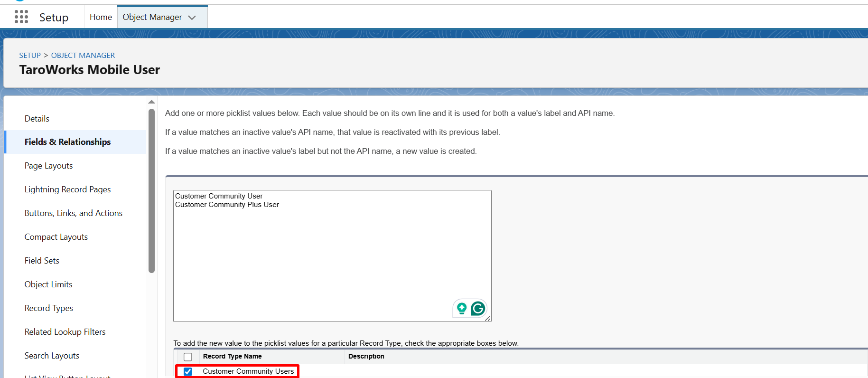Go to the Details section
This screenshot has width=868, height=378.
click(x=37, y=119)
